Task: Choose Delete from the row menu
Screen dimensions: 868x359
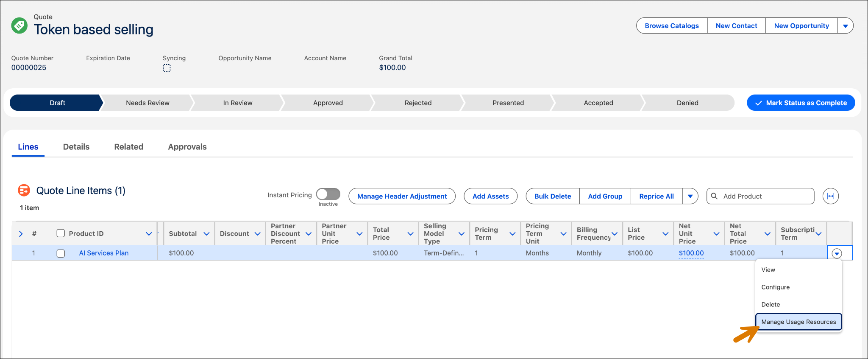Action: (798, 305)
